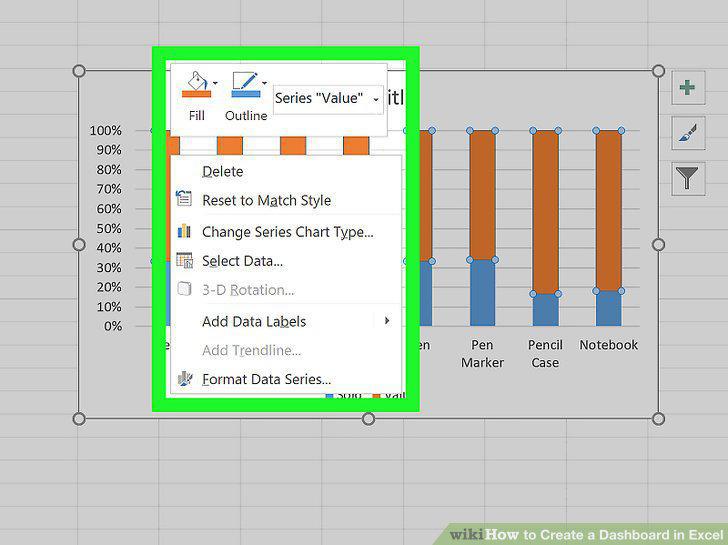Click the Format Data Series icon

point(185,378)
